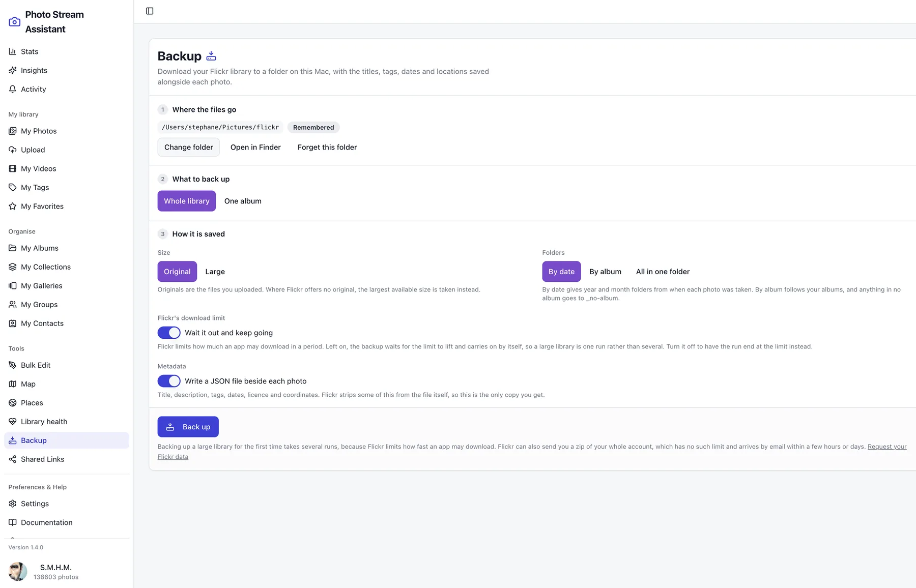The width and height of the screenshot is (916, 588).
Task: Open Shared Links via its share icon
Action: 13,459
